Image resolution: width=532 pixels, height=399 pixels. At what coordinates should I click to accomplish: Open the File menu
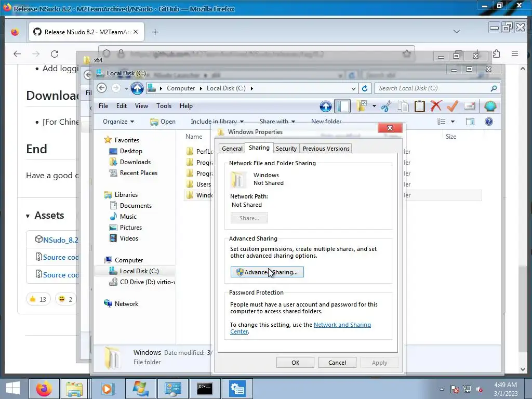coord(103,106)
